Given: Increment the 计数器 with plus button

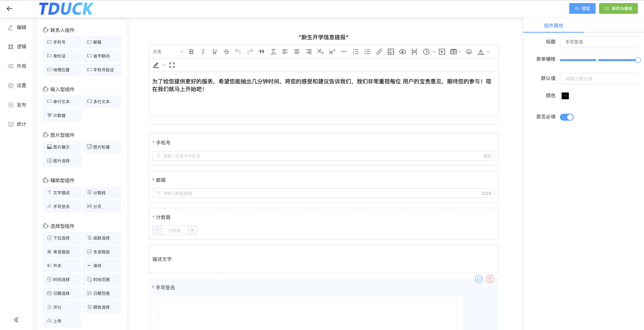Looking at the screenshot, I should coord(192,230).
